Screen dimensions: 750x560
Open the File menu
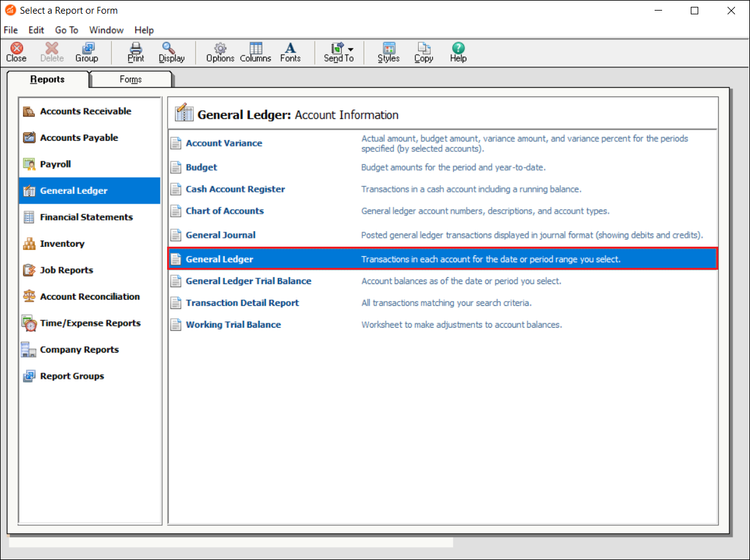click(x=11, y=30)
